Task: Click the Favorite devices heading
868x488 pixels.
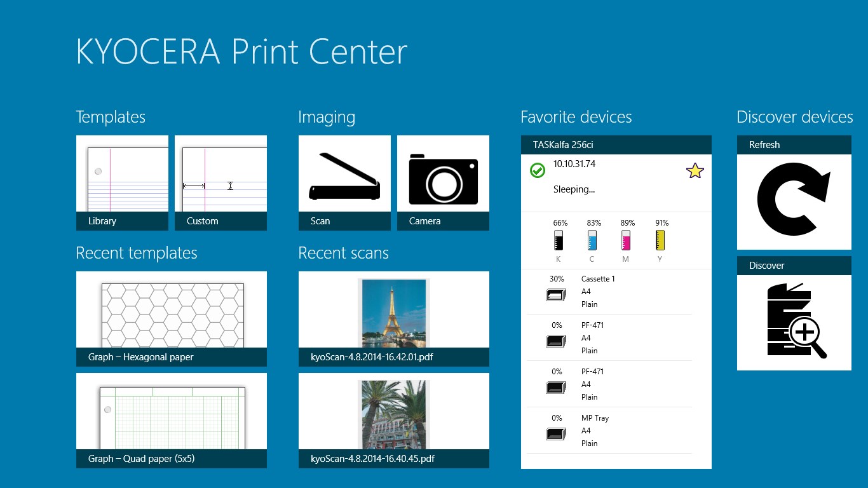Action: pos(576,117)
